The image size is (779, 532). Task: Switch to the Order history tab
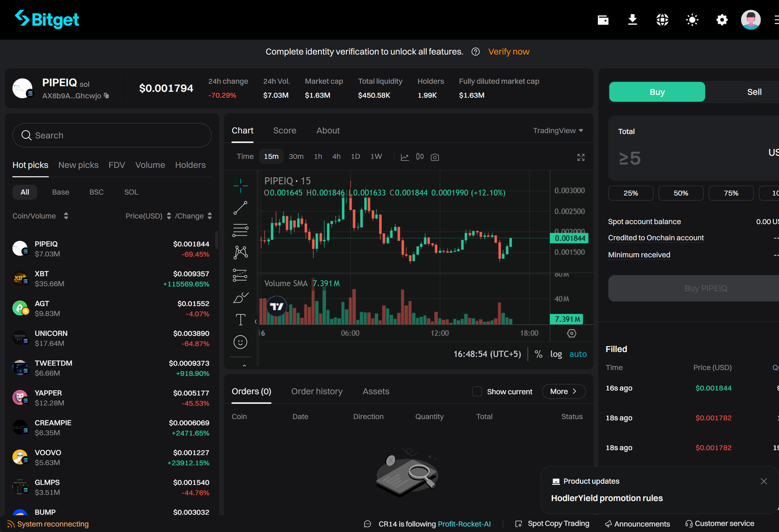point(316,391)
